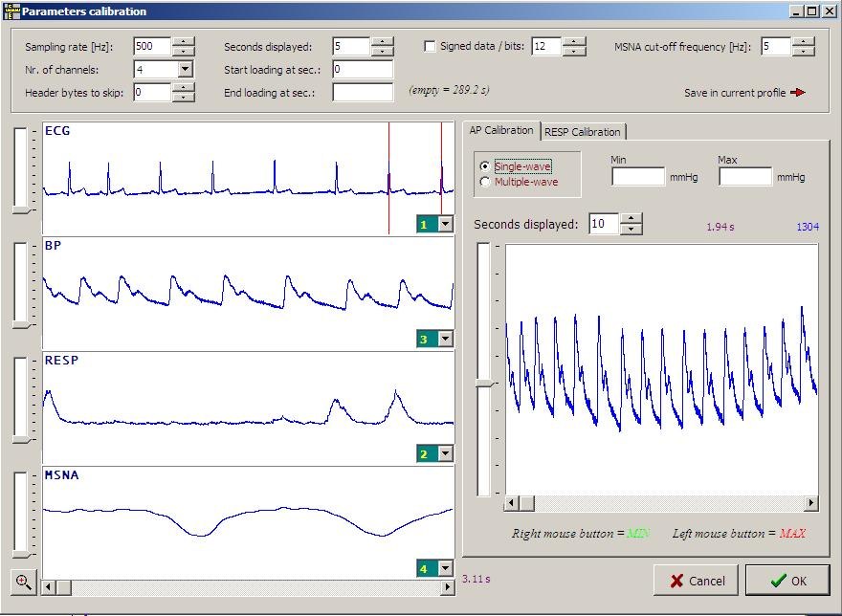Click right arrow of signals horizontal scrollbar

(448, 587)
